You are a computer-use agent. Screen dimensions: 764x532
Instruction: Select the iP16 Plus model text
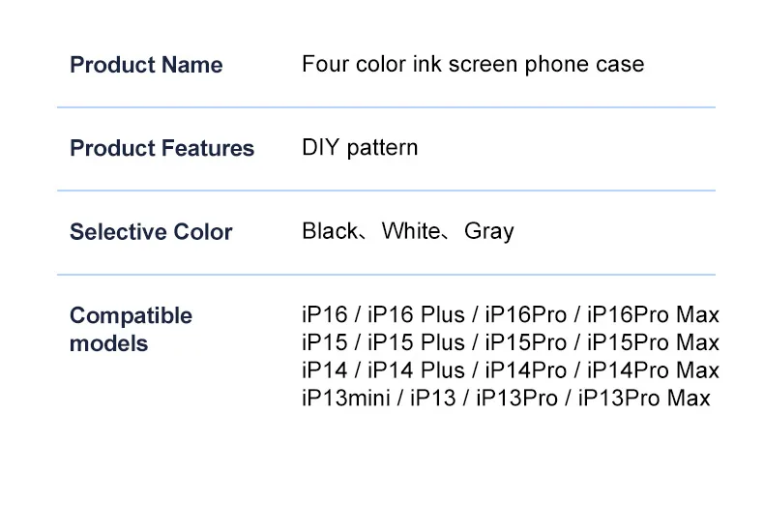click(x=415, y=315)
